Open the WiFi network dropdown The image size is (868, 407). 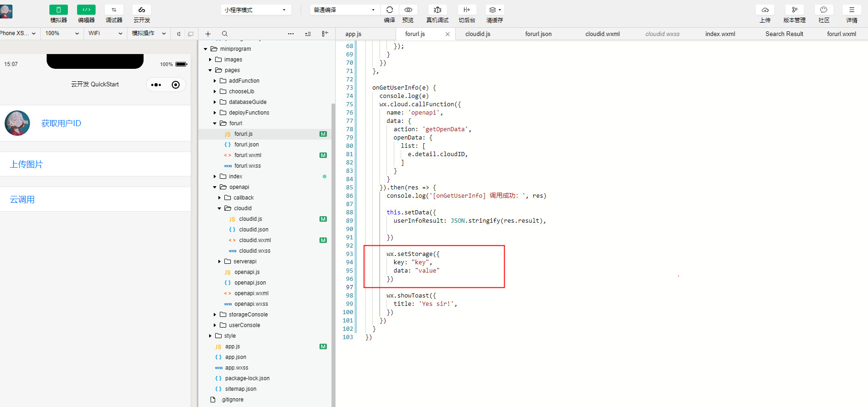click(105, 33)
